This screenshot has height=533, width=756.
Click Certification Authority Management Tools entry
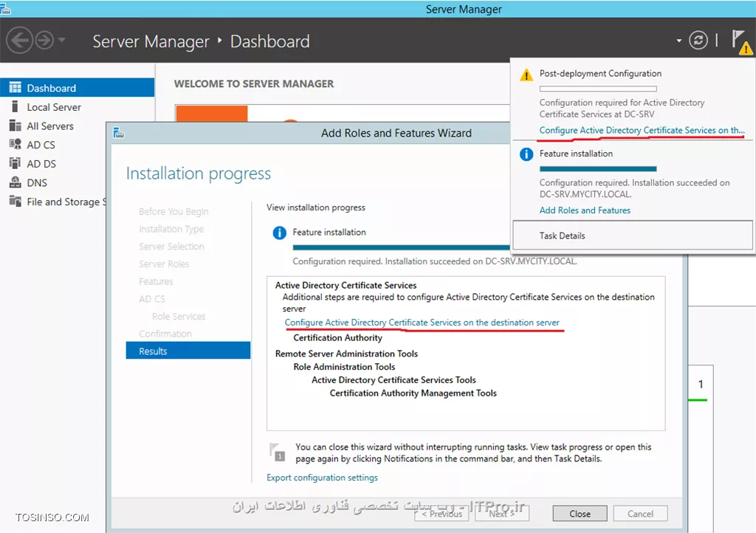413,393
